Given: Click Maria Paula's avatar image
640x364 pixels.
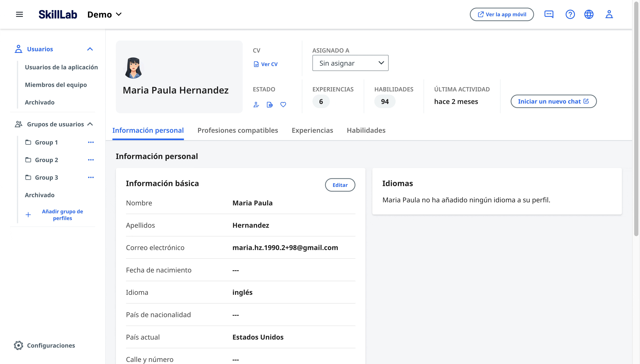Looking at the screenshot, I should click(x=134, y=68).
